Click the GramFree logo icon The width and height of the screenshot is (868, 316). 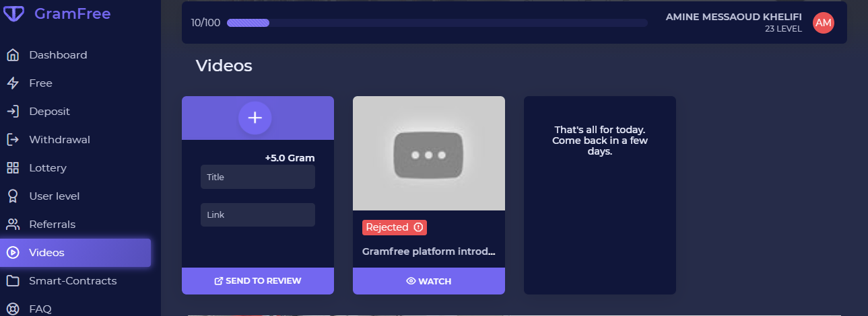pyautogui.click(x=14, y=14)
